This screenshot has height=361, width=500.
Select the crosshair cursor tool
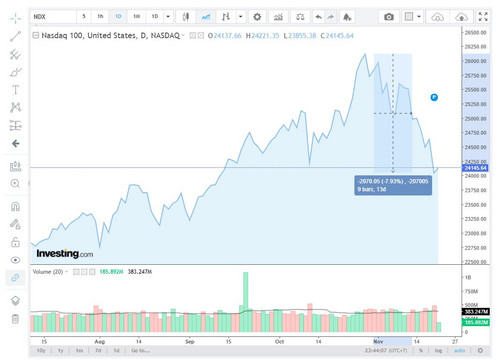click(15, 18)
